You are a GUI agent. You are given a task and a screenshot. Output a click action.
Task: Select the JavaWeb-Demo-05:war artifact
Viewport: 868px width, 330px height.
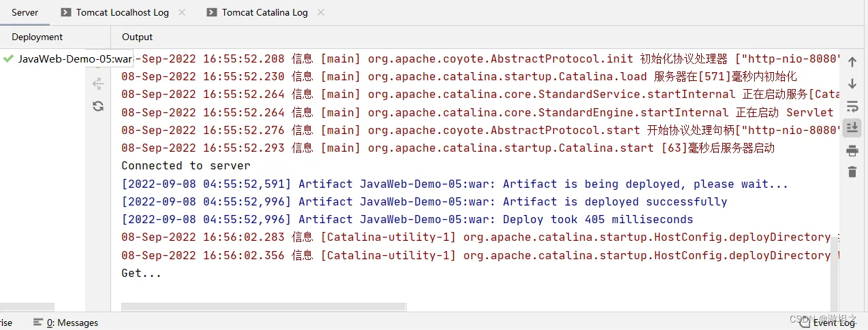coord(74,59)
